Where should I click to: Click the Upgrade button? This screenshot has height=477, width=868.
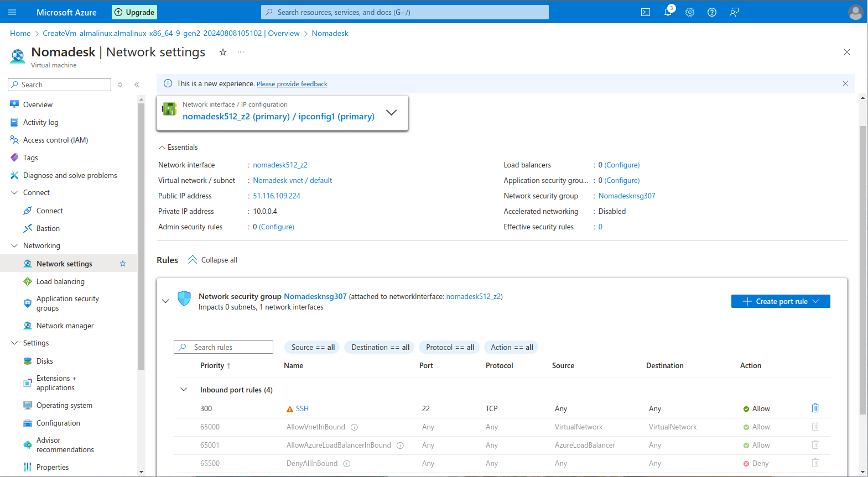click(x=134, y=12)
